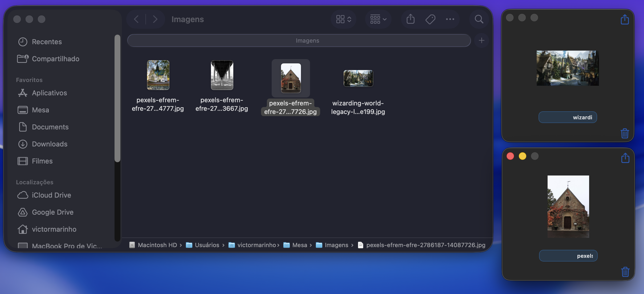This screenshot has width=644, height=294.
Task: Open the more actions ellipsis menu
Action: pos(450,19)
